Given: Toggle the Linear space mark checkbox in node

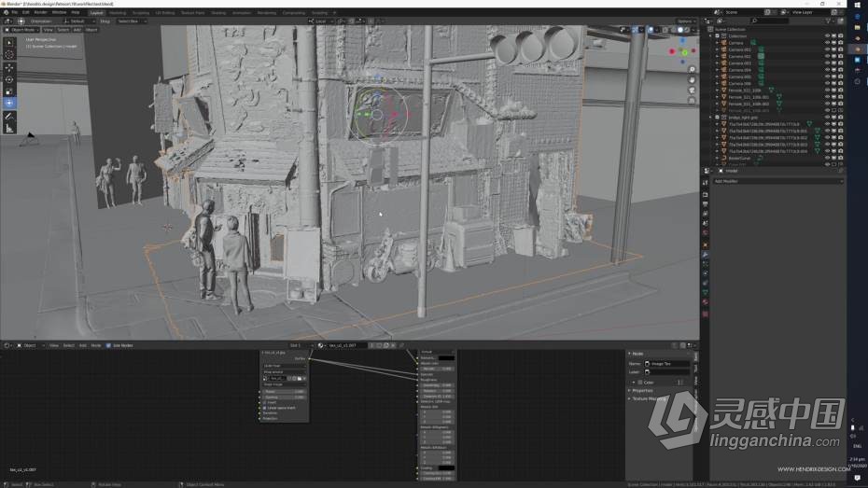Looking at the screenshot, I should click(265, 408).
